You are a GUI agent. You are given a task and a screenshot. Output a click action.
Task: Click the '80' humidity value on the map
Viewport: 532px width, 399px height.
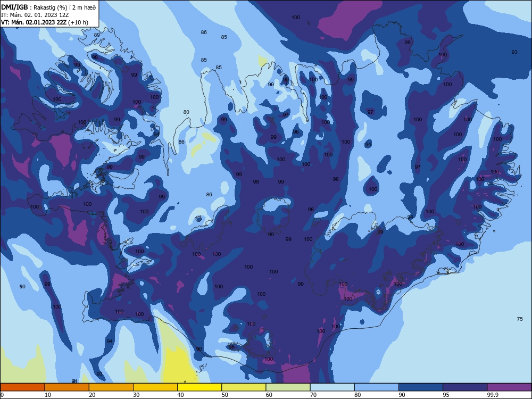pyautogui.click(x=186, y=112)
